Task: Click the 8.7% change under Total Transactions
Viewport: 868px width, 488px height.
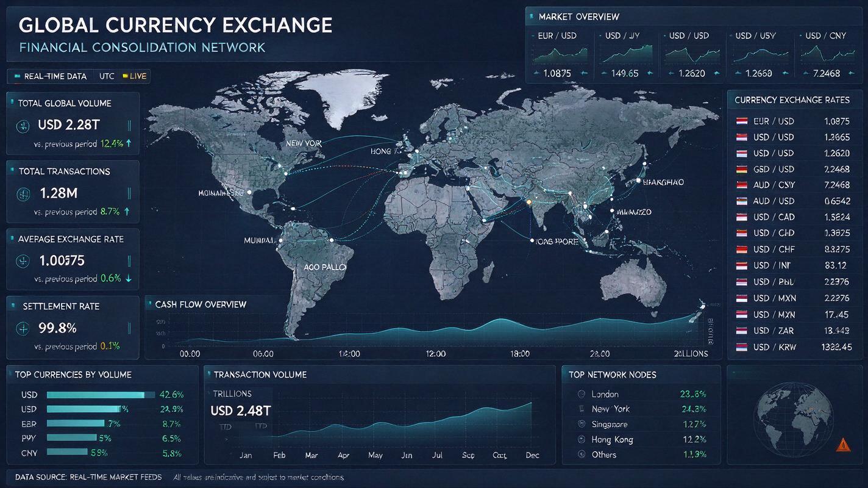Action: (110, 212)
